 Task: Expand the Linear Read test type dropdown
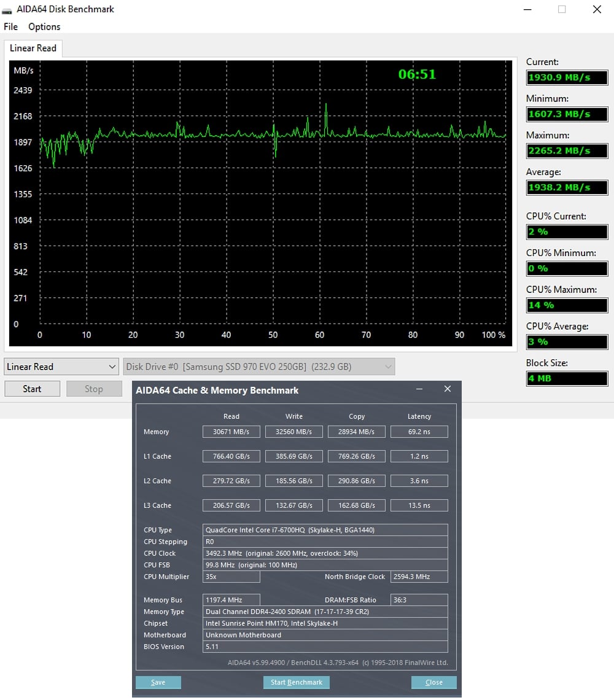coord(61,367)
